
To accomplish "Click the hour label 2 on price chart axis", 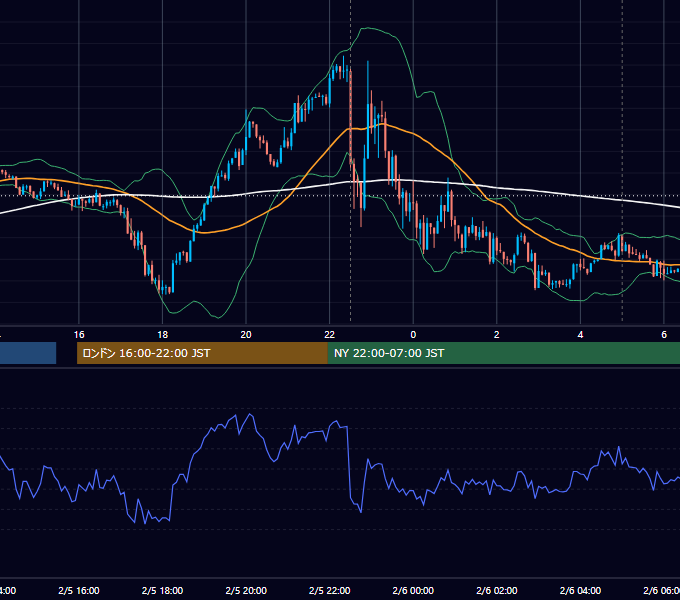I will 497,335.
